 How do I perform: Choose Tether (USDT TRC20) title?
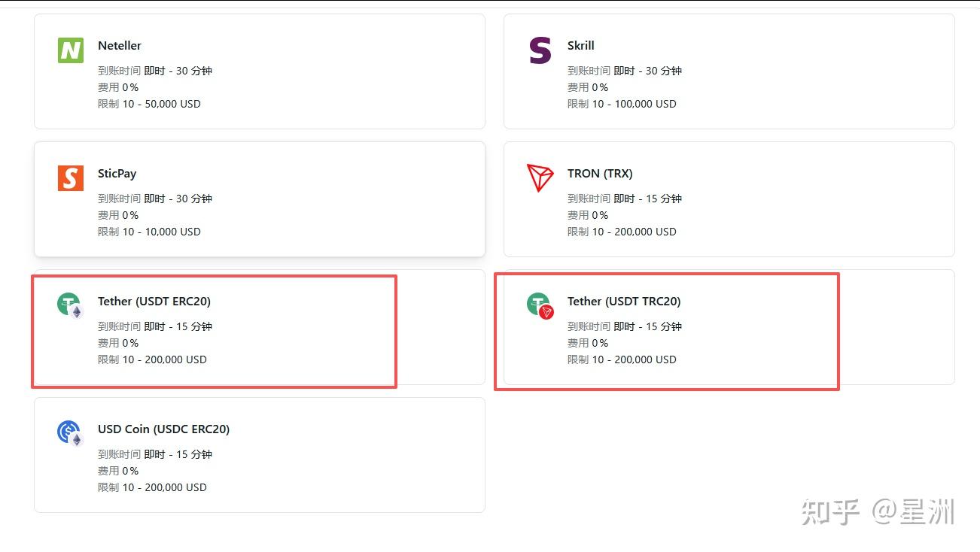[x=624, y=302]
